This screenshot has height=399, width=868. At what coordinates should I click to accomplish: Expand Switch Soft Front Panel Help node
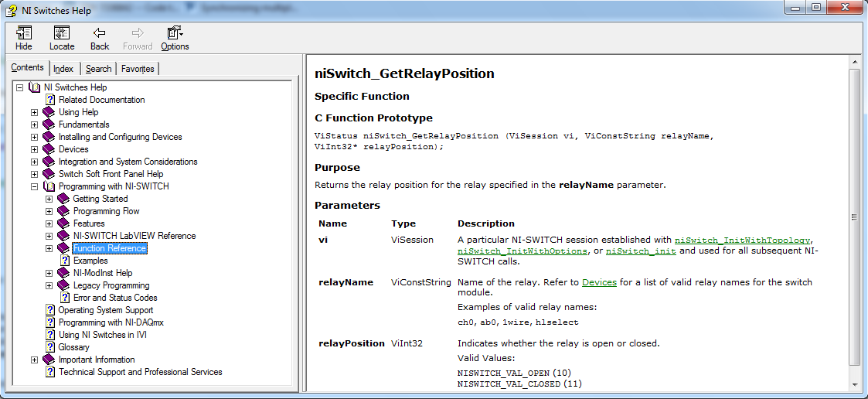[34, 174]
